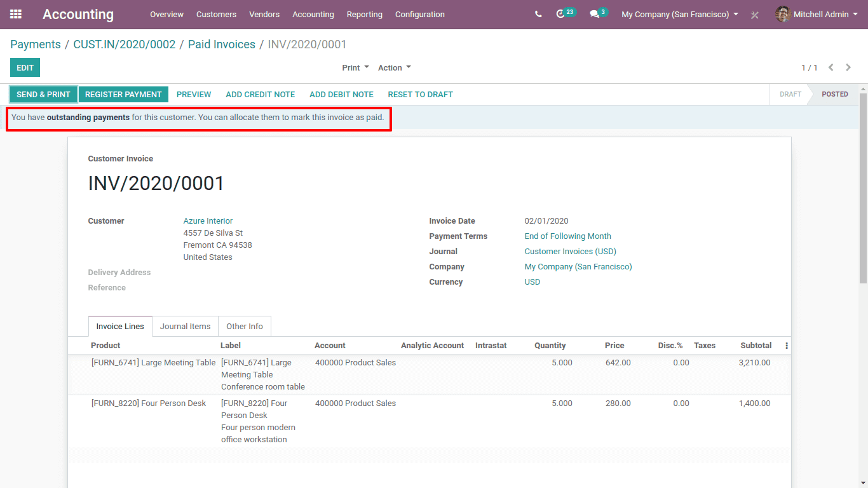
Task: Click the Edit button
Action: pos(25,67)
